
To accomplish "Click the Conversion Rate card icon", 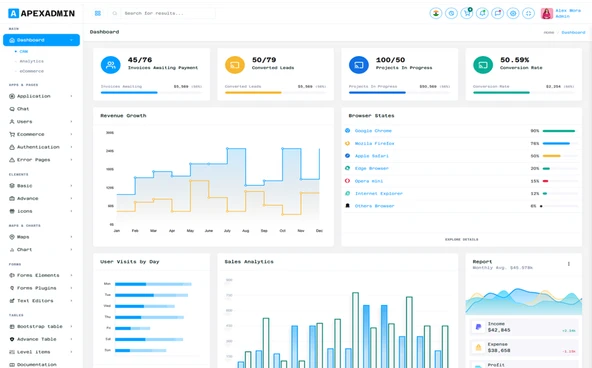I will click(x=483, y=65).
